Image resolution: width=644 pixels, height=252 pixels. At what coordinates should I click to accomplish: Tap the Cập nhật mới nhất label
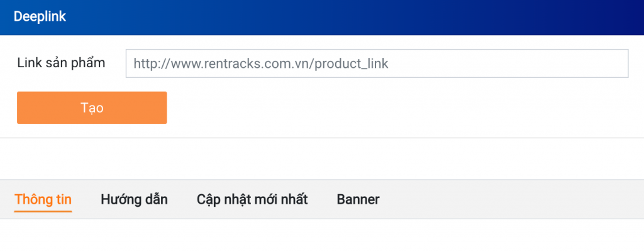tap(252, 200)
